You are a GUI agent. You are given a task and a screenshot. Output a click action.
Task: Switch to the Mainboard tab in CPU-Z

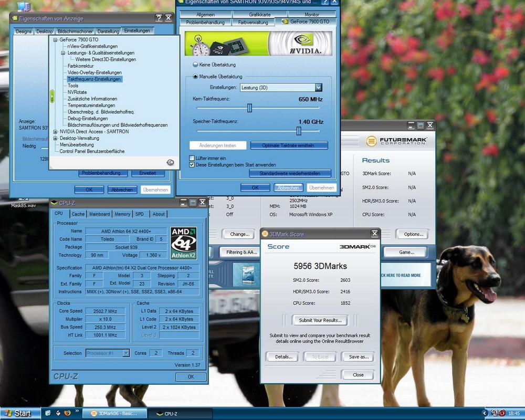pos(99,214)
